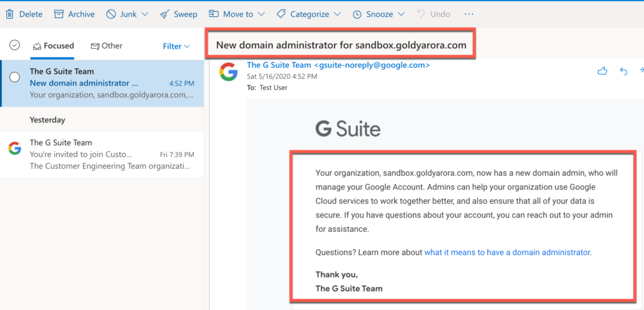
Task: Click the email subject heading in reading pane
Action: click(341, 45)
